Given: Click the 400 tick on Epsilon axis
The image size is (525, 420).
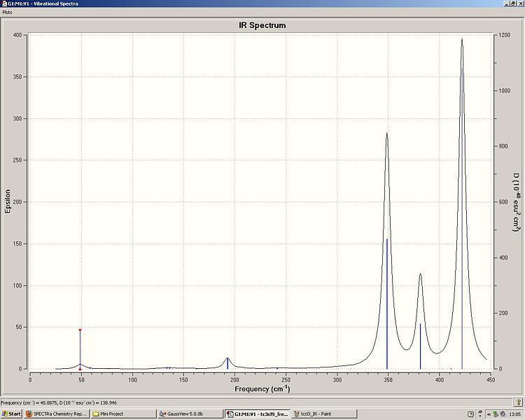Looking at the screenshot, I should [17, 35].
